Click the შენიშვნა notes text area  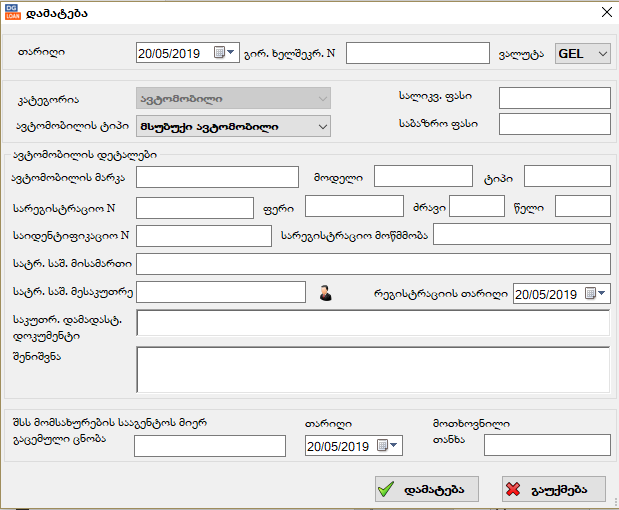pyautogui.click(x=372, y=369)
